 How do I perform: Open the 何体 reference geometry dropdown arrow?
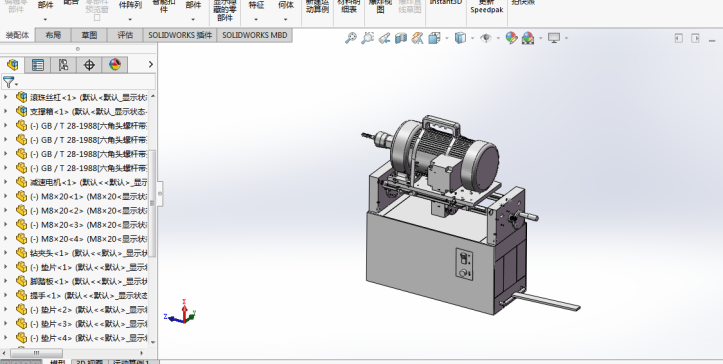tap(285, 19)
